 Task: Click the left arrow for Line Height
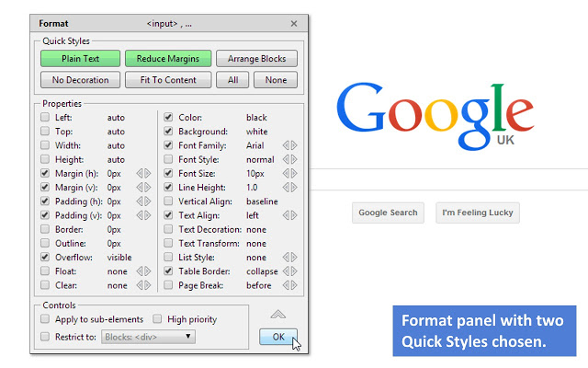click(x=286, y=188)
